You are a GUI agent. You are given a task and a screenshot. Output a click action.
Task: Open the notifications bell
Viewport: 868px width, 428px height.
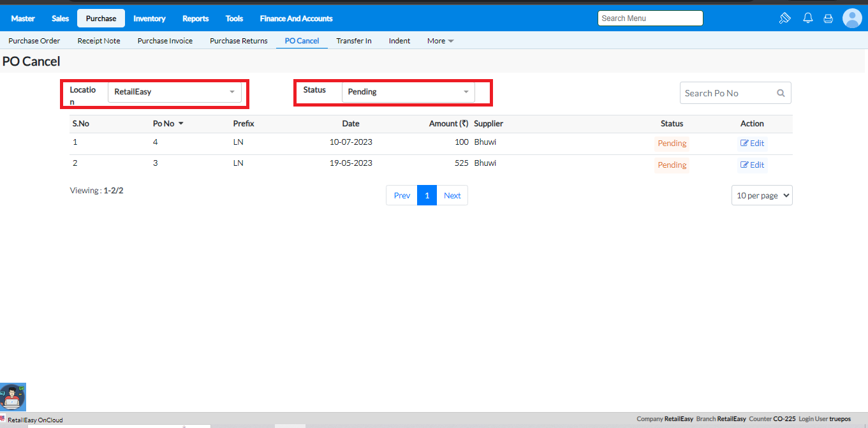(808, 18)
